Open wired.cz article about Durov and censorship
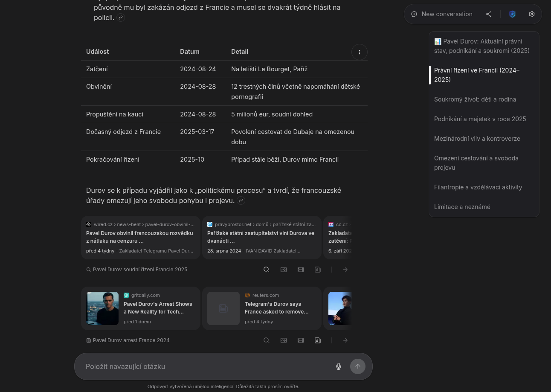Image resolution: width=551 pixels, height=392 pixels. pyautogui.click(x=140, y=237)
